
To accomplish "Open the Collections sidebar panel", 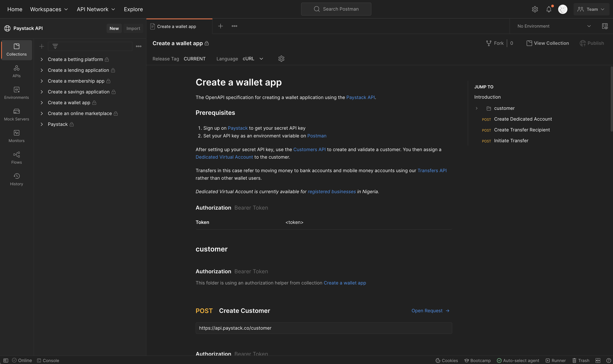I will point(16,50).
